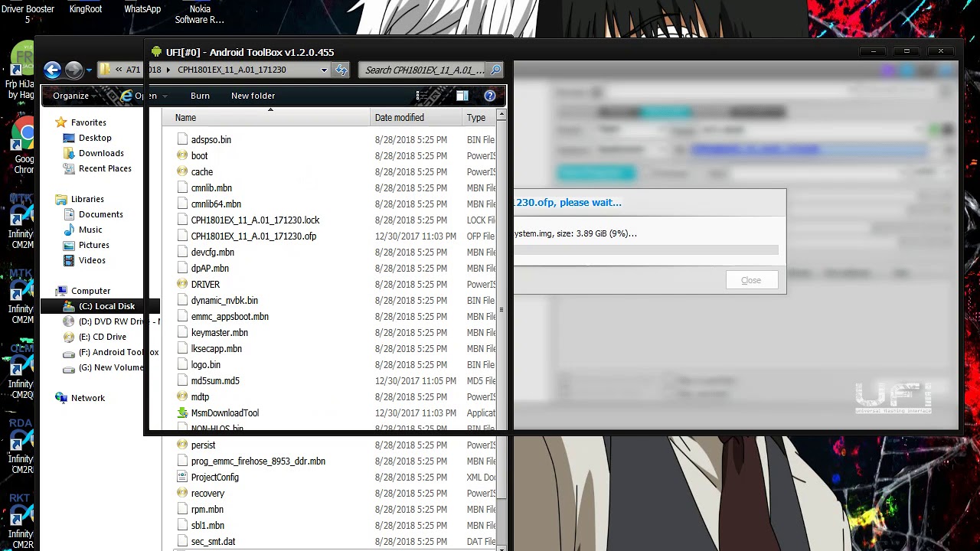Open the Music library
This screenshot has height=551, width=980.
point(90,230)
